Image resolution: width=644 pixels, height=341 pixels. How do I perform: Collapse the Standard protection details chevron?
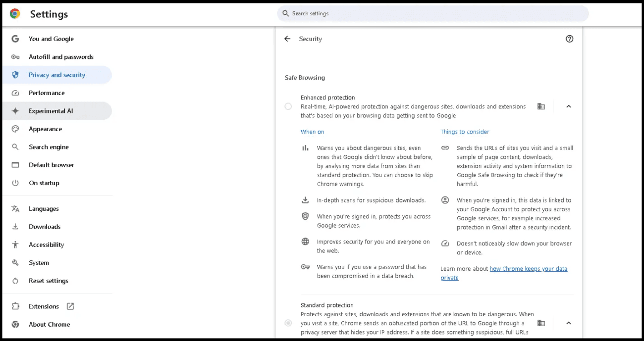coord(569,323)
